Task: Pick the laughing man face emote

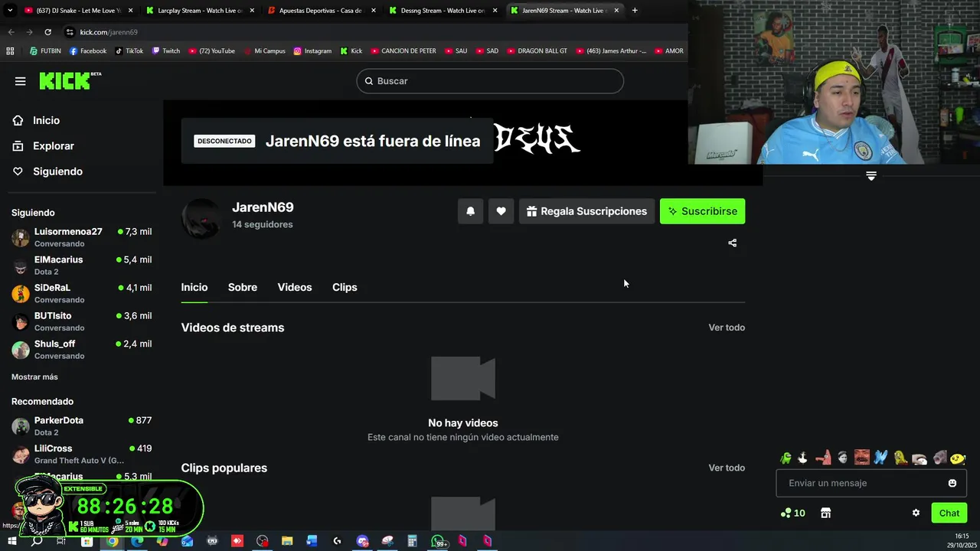Action: [862, 458]
